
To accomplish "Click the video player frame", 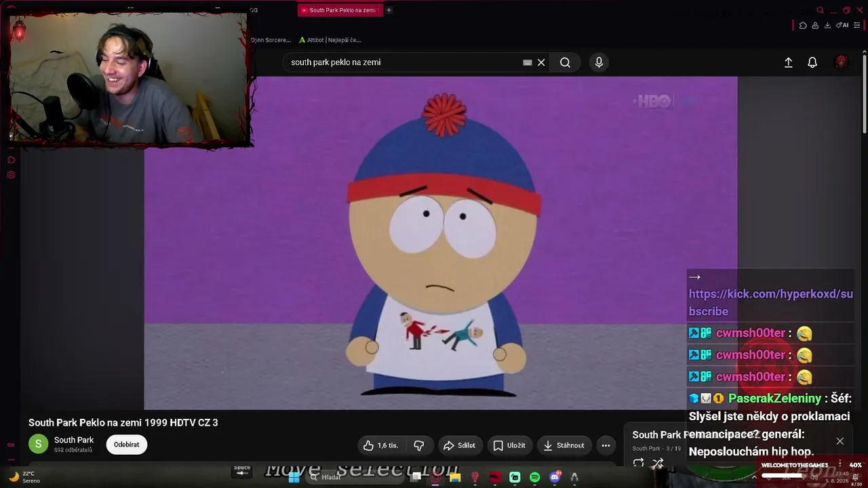I will 441,243.
